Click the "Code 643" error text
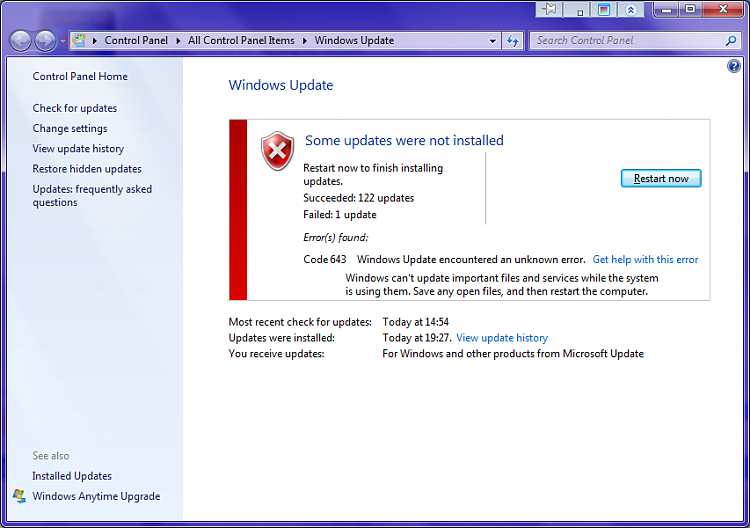 point(324,260)
